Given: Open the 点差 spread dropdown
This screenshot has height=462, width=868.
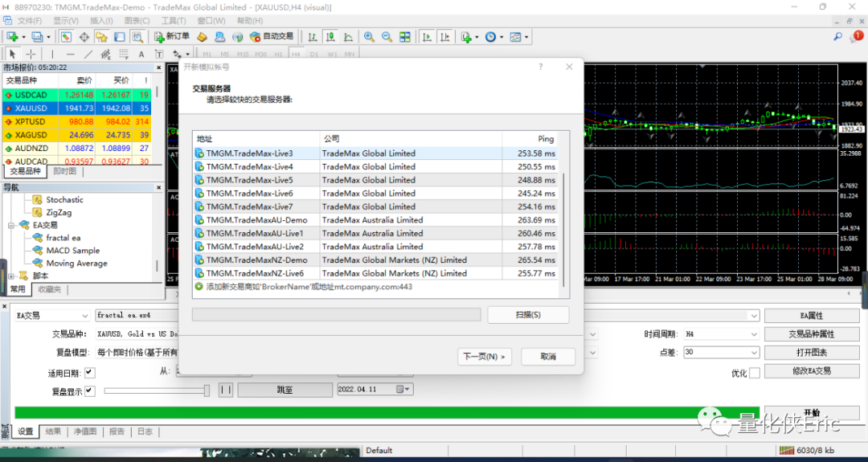Looking at the screenshot, I should coord(721,353).
